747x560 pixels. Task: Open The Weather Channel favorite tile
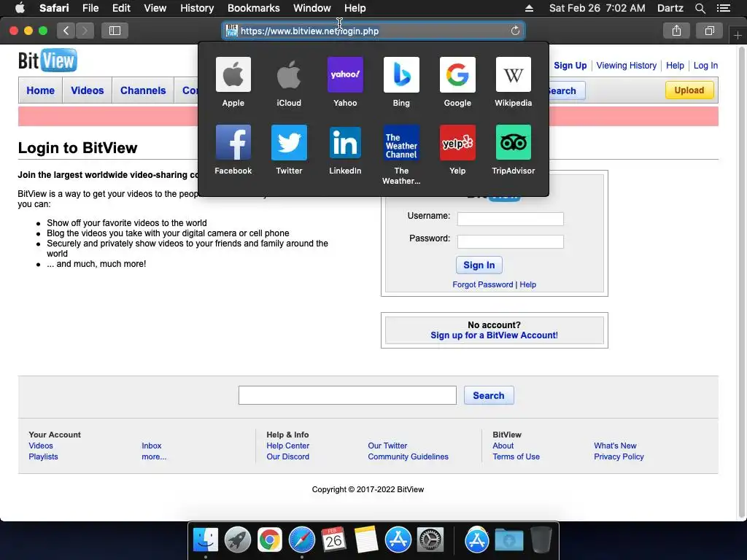[x=401, y=142]
